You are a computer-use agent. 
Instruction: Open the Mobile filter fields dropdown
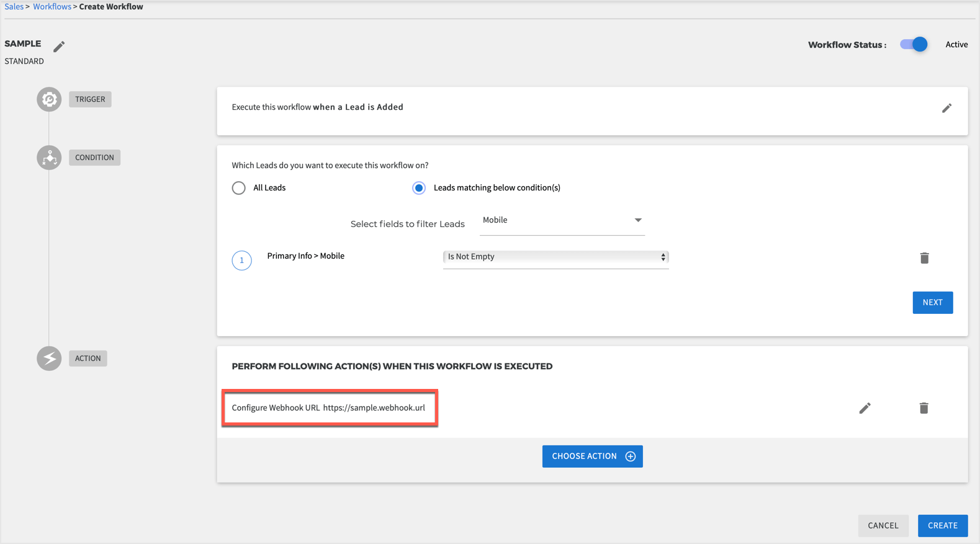point(562,221)
